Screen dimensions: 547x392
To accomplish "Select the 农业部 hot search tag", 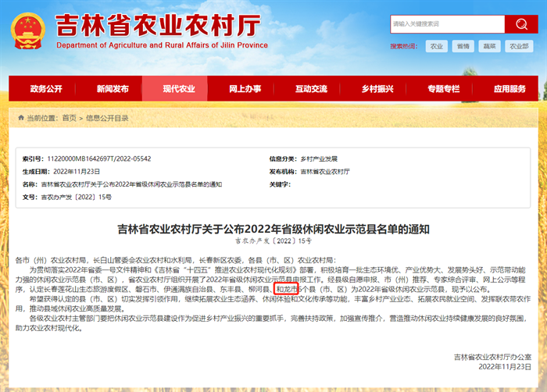I will (517, 47).
